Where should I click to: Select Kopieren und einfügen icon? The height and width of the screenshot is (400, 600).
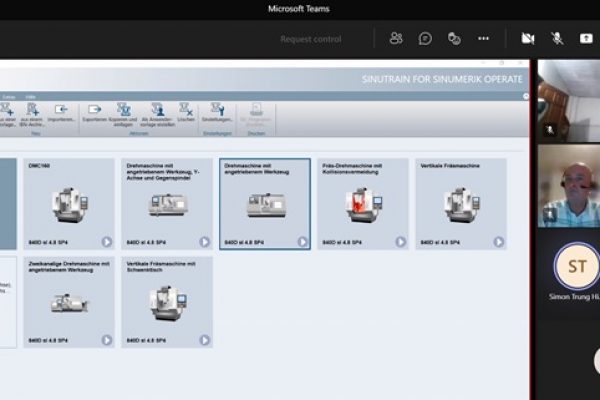[x=124, y=110]
